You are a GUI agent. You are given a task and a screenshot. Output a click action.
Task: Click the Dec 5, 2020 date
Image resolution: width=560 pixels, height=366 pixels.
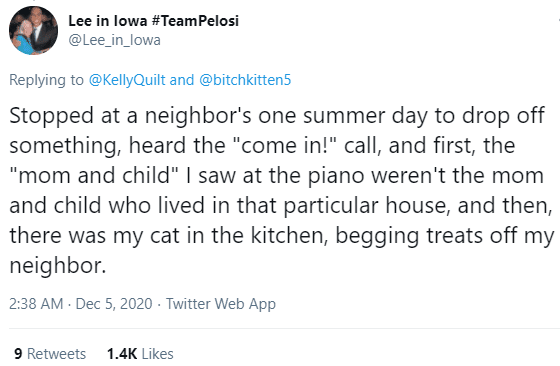[x=114, y=304]
